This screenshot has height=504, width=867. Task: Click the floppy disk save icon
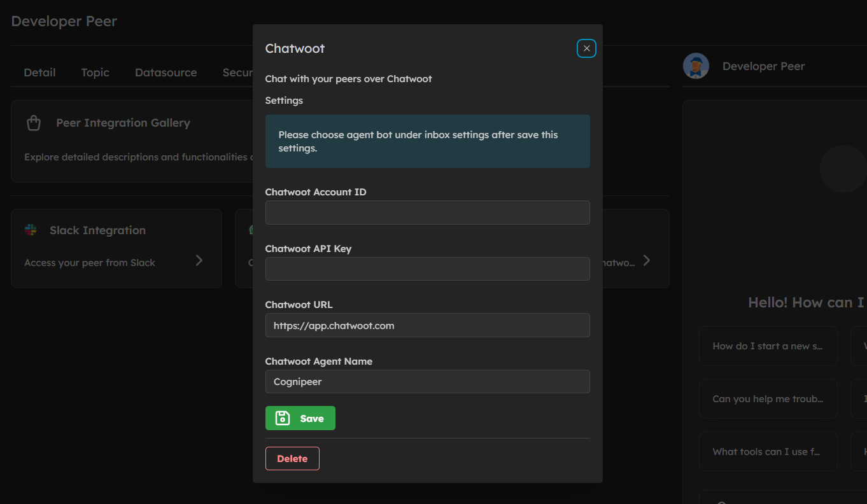click(x=282, y=418)
